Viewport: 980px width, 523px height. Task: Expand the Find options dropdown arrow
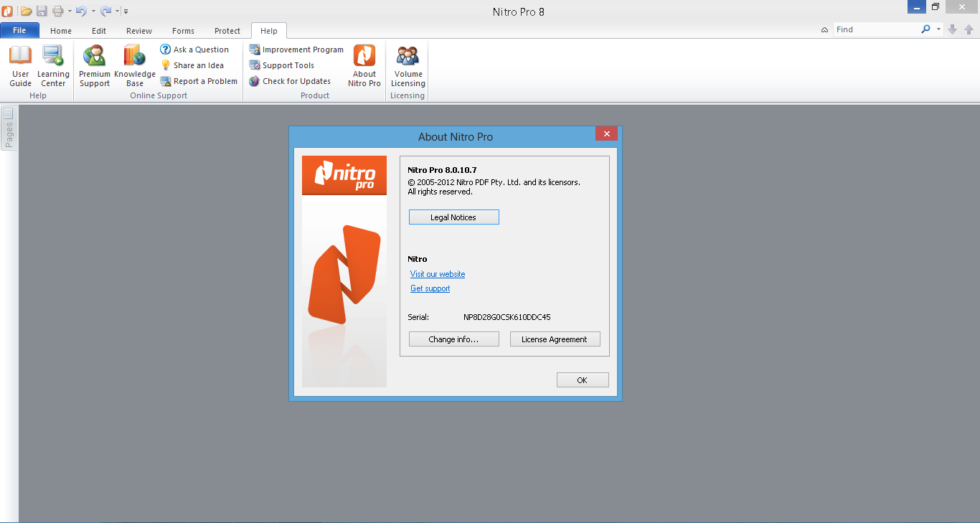(938, 29)
